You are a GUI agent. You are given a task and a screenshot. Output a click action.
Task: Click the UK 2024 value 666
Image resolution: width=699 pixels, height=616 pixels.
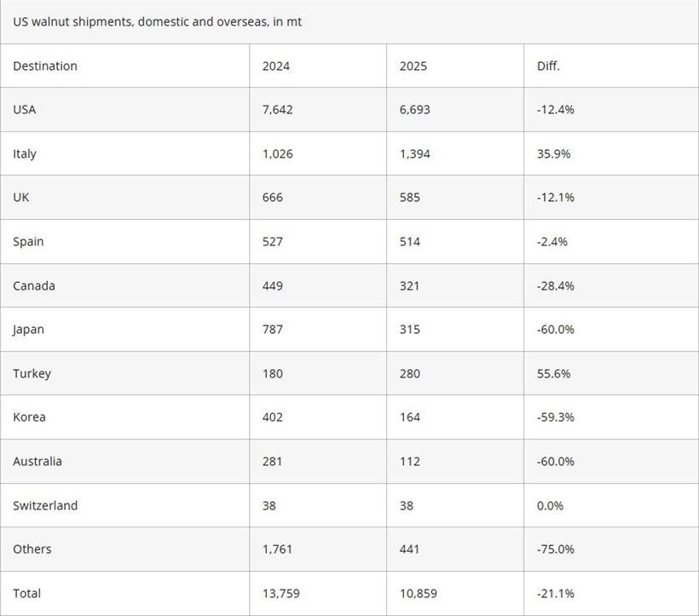click(273, 198)
